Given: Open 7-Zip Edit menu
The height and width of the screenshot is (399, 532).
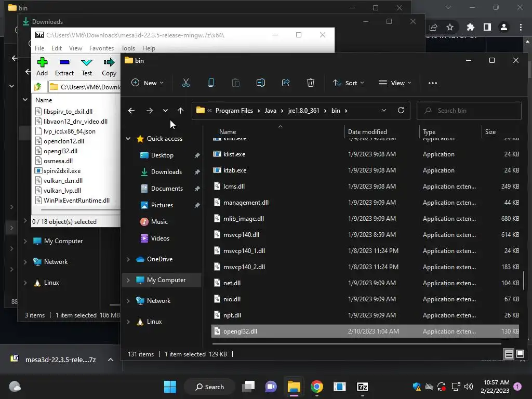Looking at the screenshot, I should pos(56,48).
